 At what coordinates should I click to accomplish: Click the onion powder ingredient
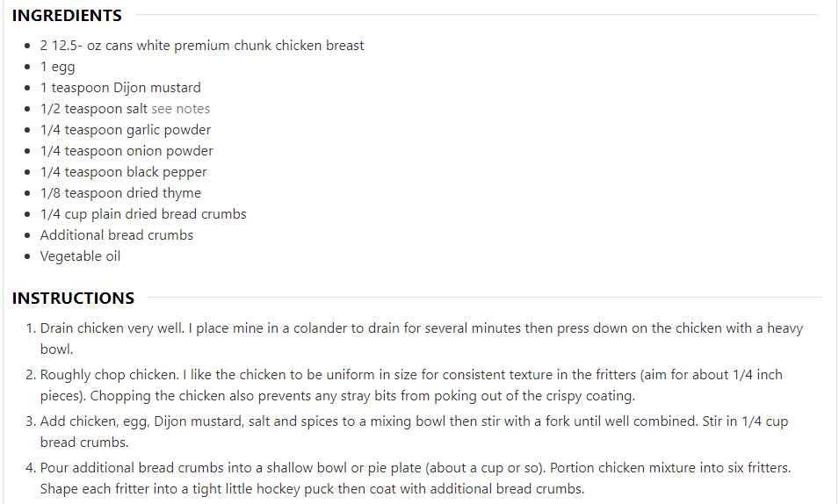127,151
